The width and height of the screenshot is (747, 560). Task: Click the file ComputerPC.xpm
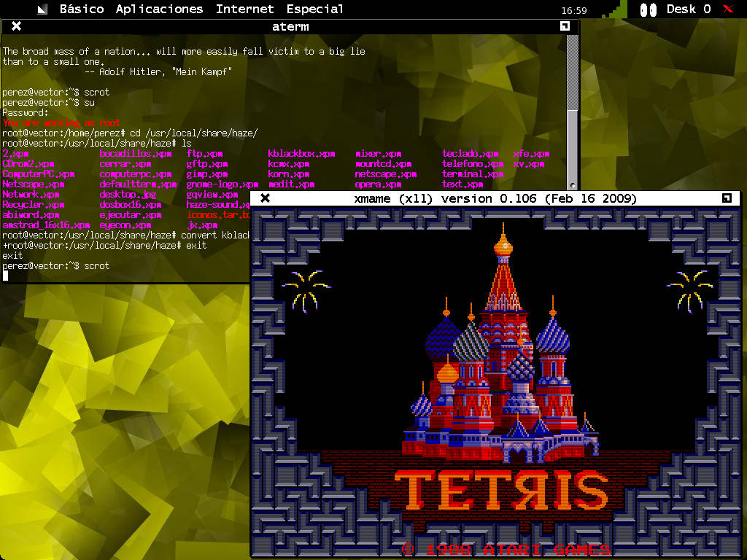click(x=39, y=174)
